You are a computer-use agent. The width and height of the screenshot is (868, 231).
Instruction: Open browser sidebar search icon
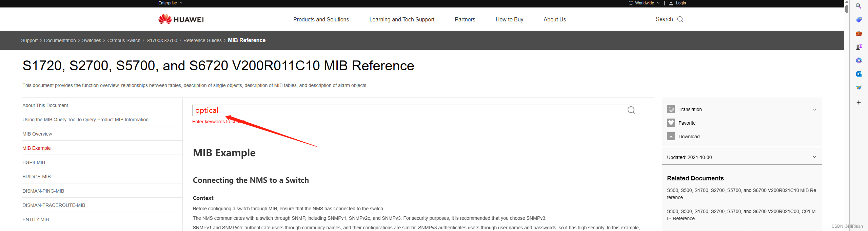(x=859, y=6)
